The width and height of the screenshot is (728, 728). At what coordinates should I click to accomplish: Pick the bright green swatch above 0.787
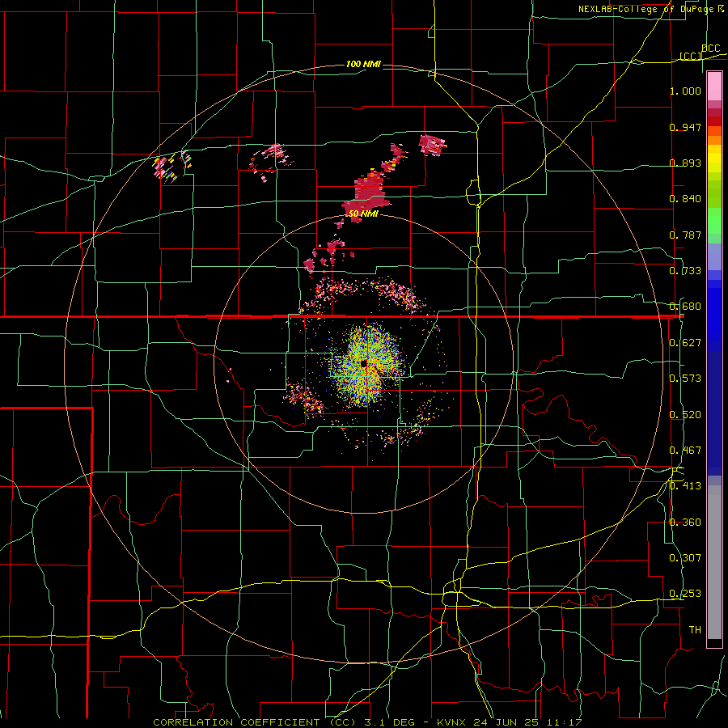pos(714,221)
